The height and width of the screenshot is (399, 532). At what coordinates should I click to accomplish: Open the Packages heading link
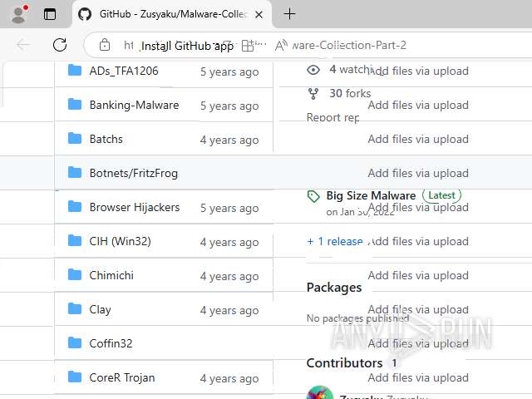click(x=334, y=288)
